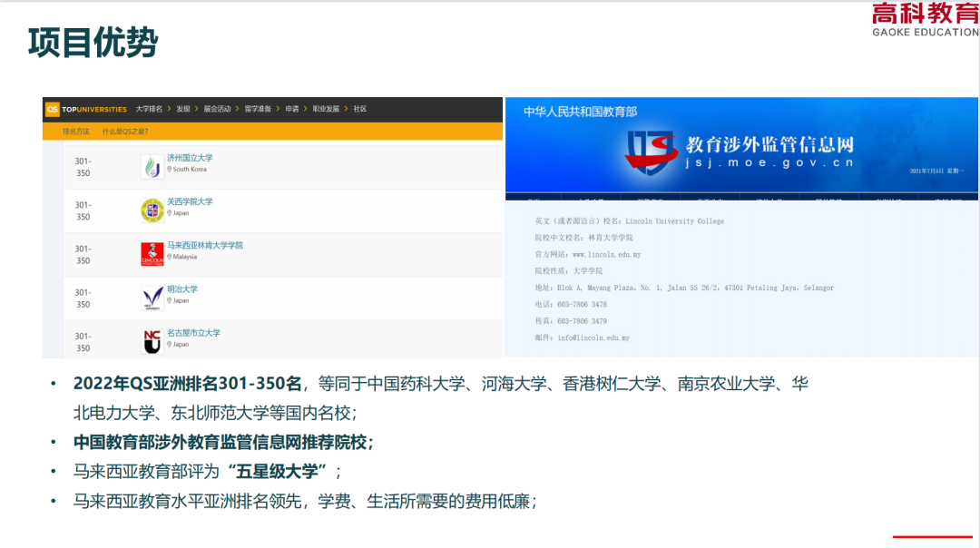This screenshot has width=980, height=548.
Task: Open the 明治大学 link
Action: pos(181,289)
